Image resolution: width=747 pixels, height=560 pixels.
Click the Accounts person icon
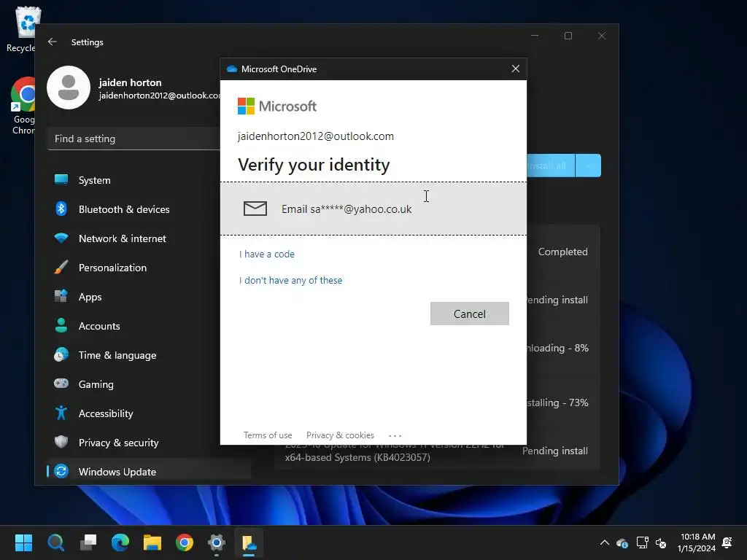coord(61,325)
